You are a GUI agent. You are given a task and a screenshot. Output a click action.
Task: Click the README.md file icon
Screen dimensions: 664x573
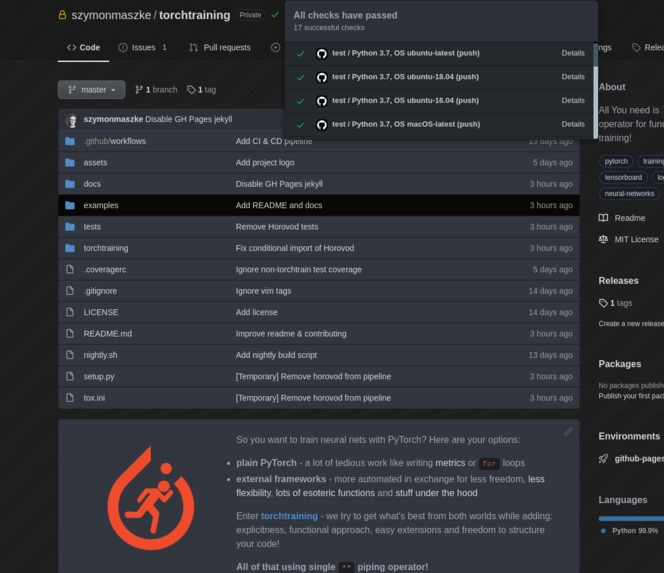tap(70, 334)
